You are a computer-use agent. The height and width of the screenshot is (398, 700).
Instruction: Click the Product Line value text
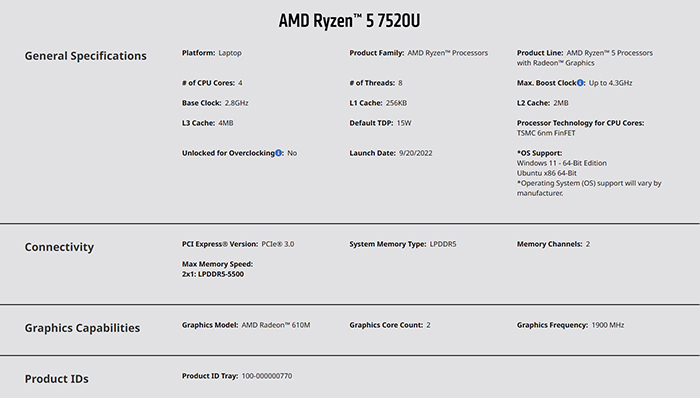click(585, 58)
